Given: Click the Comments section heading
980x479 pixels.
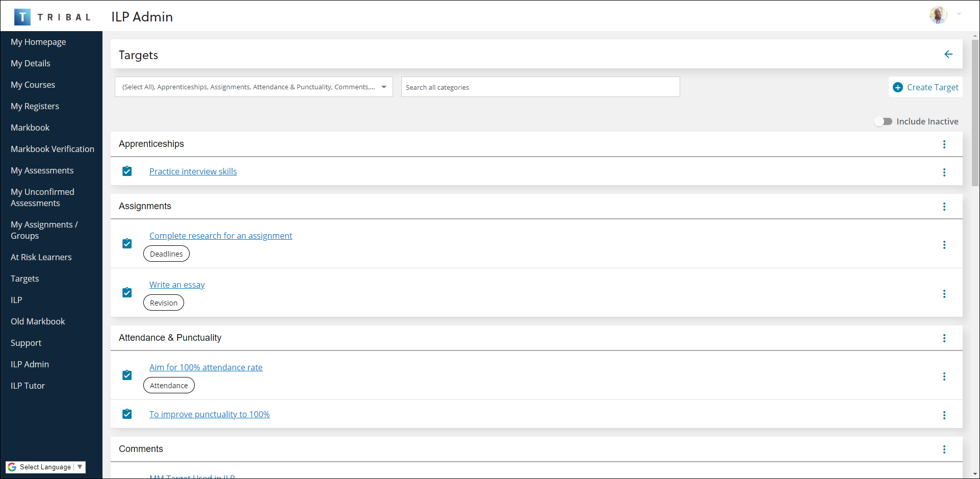Looking at the screenshot, I should pyautogui.click(x=141, y=449).
